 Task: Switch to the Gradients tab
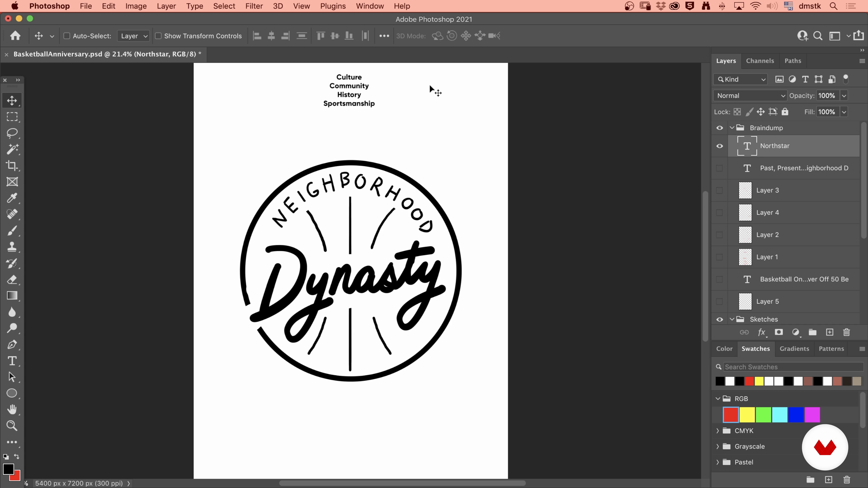pos(794,349)
